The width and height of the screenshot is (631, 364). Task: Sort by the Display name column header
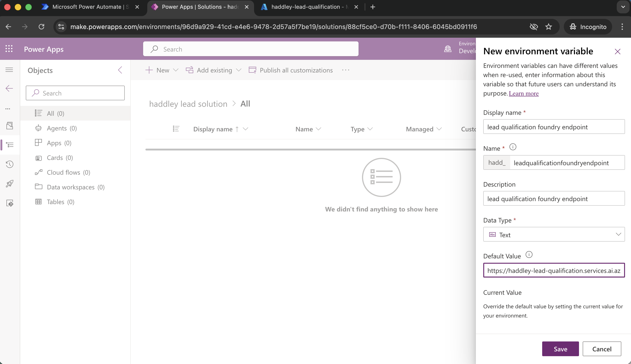pyautogui.click(x=213, y=129)
